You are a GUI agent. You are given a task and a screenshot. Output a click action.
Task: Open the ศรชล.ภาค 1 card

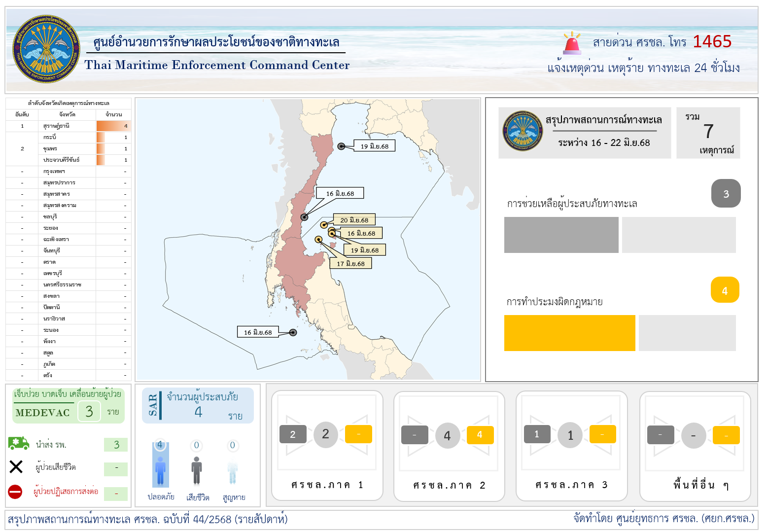[x=327, y=446]
